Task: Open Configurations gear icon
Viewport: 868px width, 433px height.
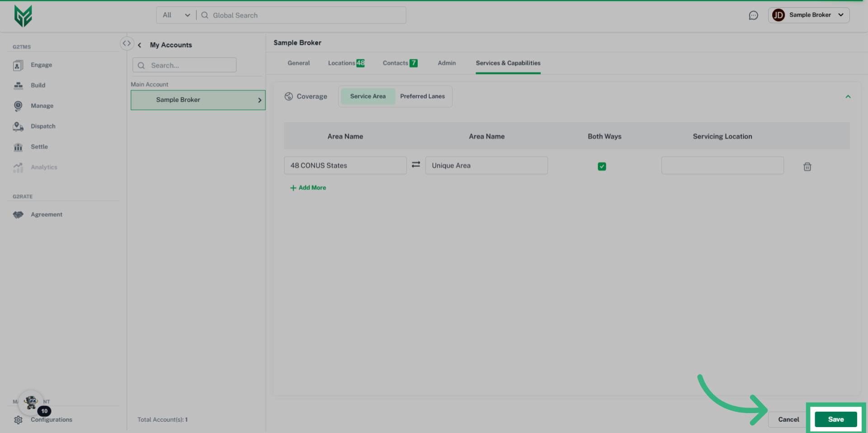Action: 18,420
